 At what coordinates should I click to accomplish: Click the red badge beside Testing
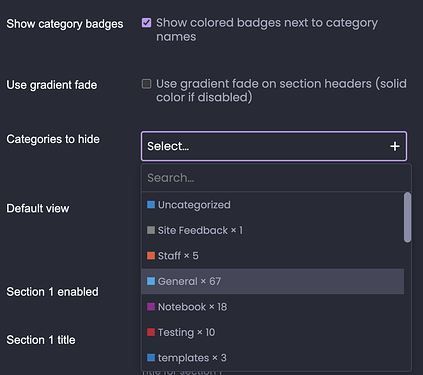(x=151, y=332)
